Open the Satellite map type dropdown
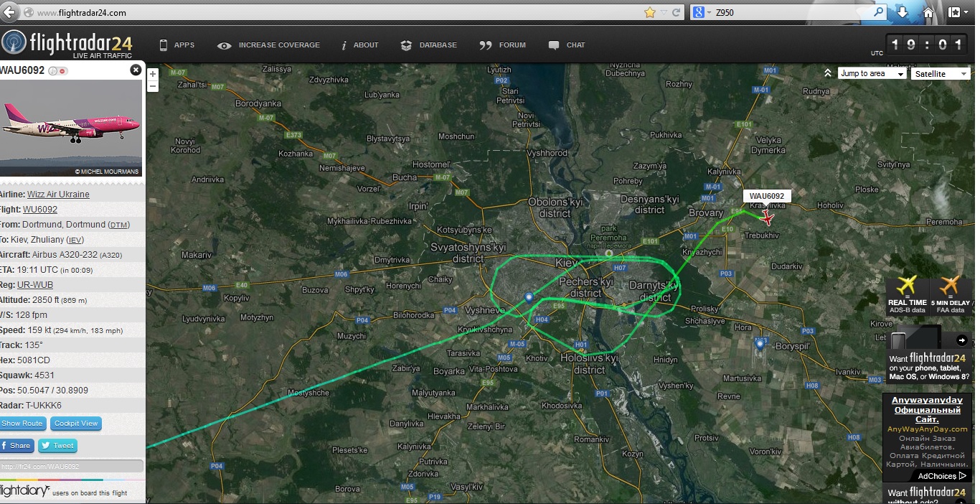Screen dimensions: 980x504 [940, 73]
